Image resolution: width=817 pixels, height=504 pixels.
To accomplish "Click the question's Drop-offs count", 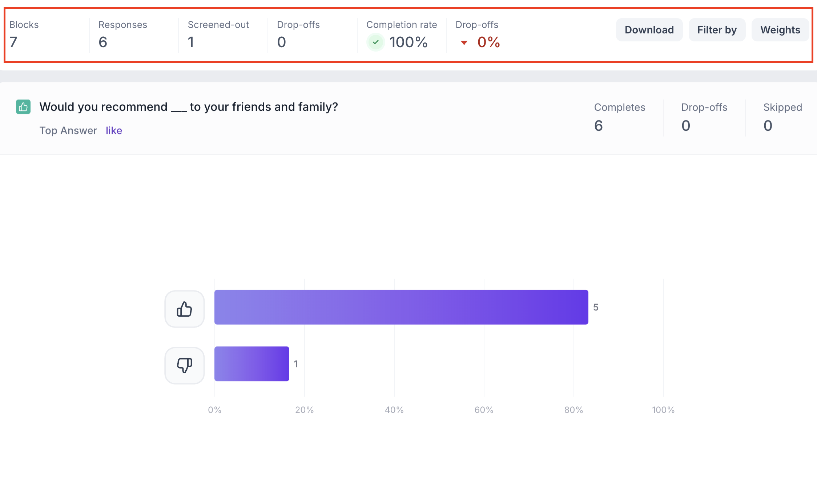I will coord(685,126).
